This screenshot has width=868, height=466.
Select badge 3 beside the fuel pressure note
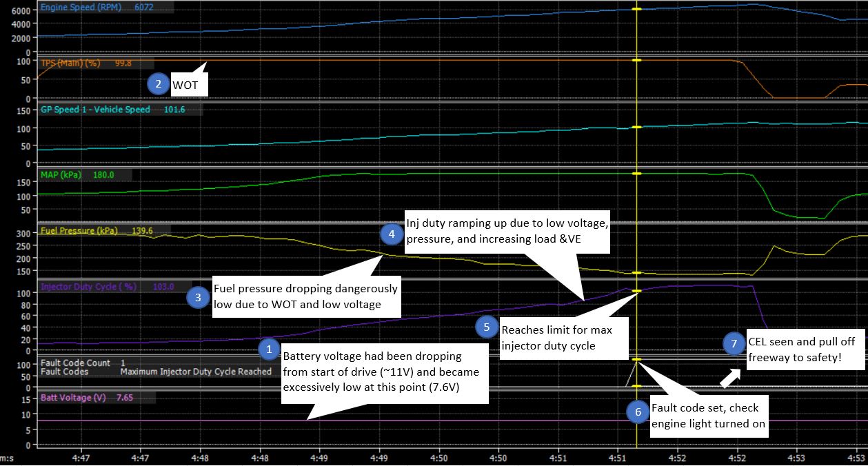coord(199,297)
